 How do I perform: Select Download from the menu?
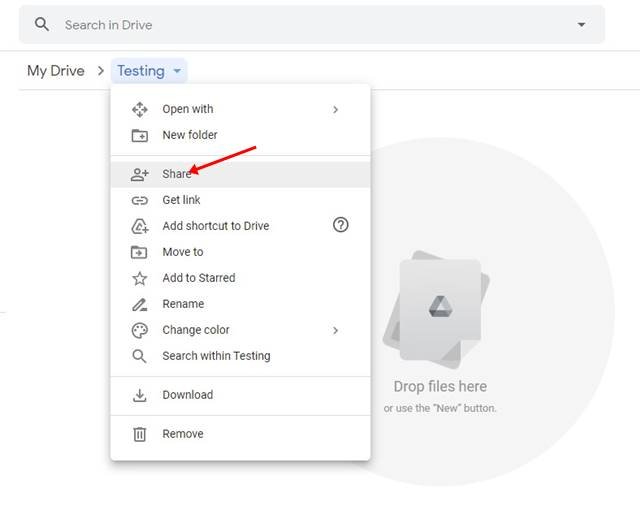point(240,395)
